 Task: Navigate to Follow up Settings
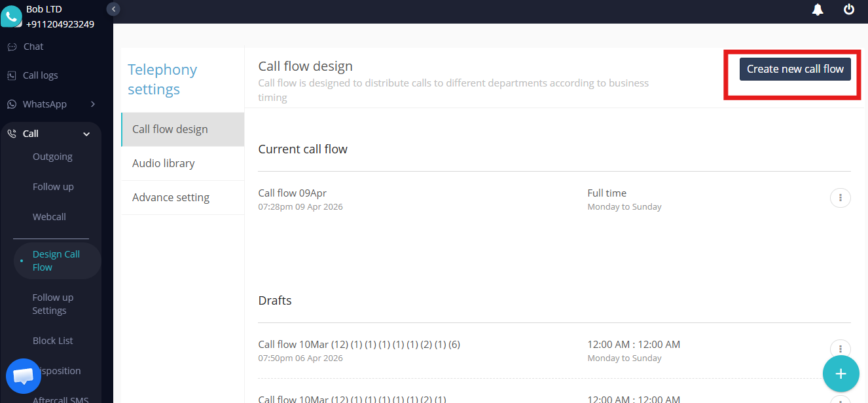(52, 304)
